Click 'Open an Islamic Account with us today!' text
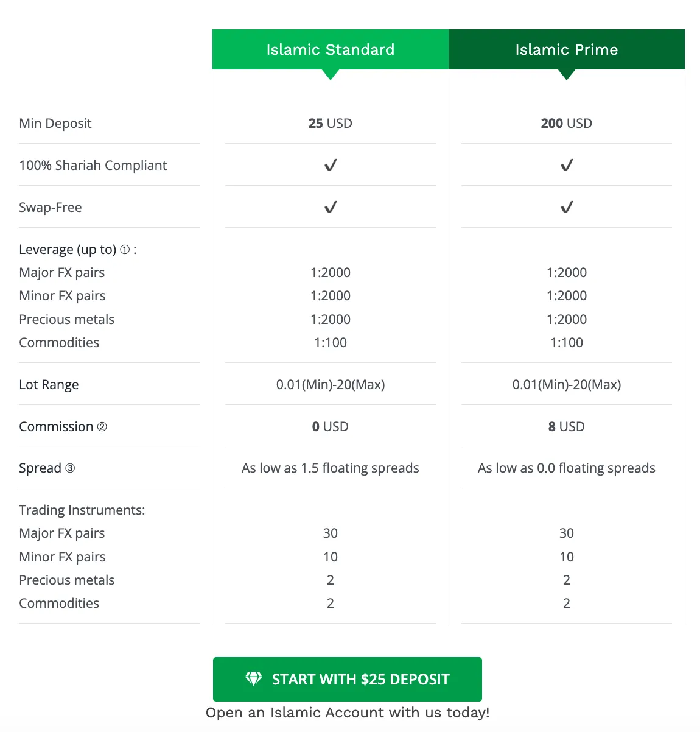This screenshot has width=700, height=732. coord(348,713)
